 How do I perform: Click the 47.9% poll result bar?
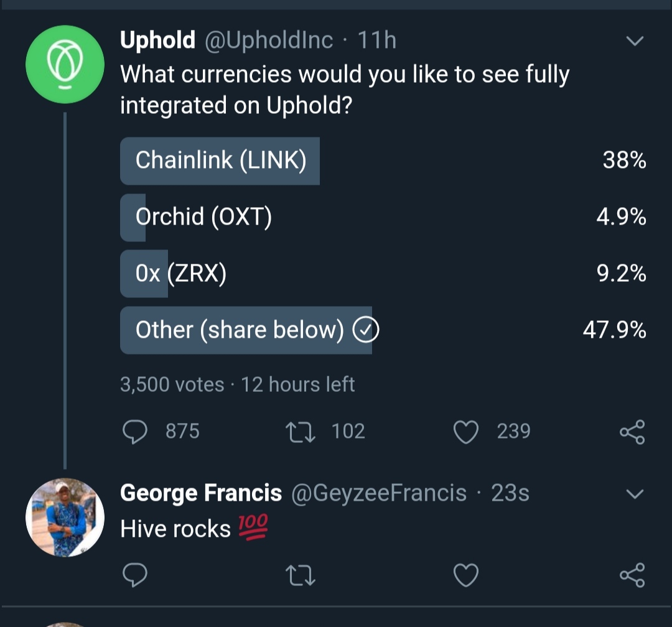(246, 330)
